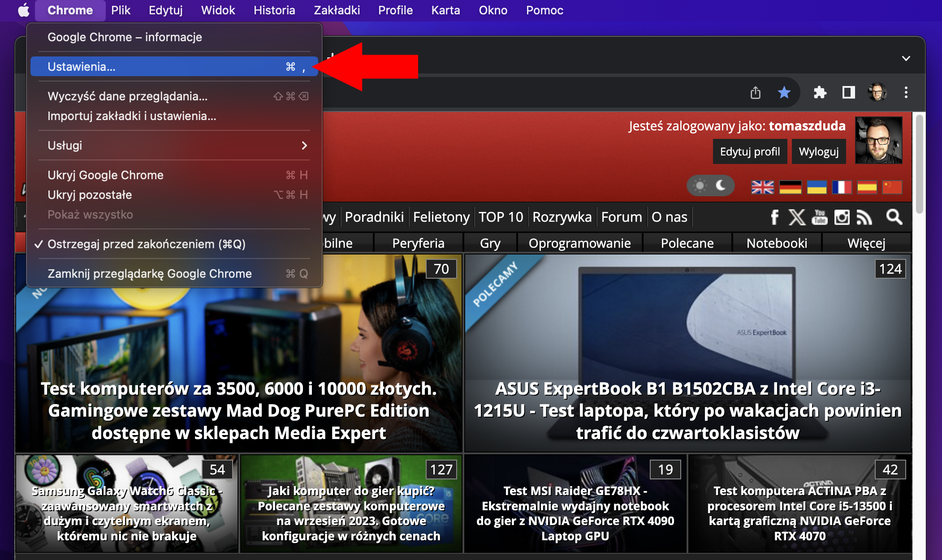
Task: Open the RSS feed icon
Action: 864,217
